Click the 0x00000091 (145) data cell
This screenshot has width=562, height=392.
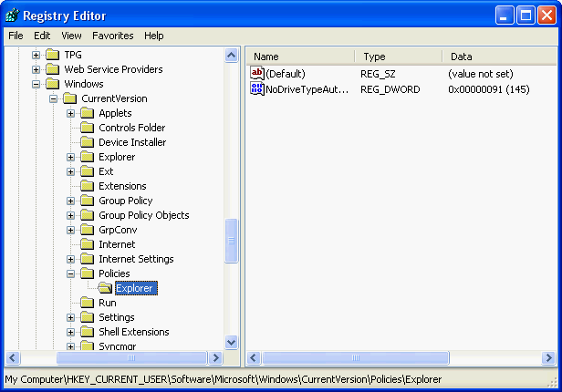pos(489,89)
